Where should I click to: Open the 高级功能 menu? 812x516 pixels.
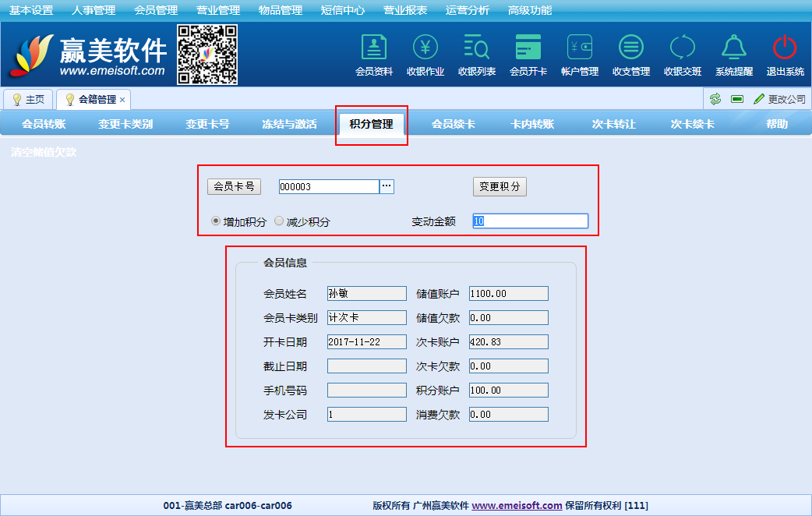[x=530, y=10]
